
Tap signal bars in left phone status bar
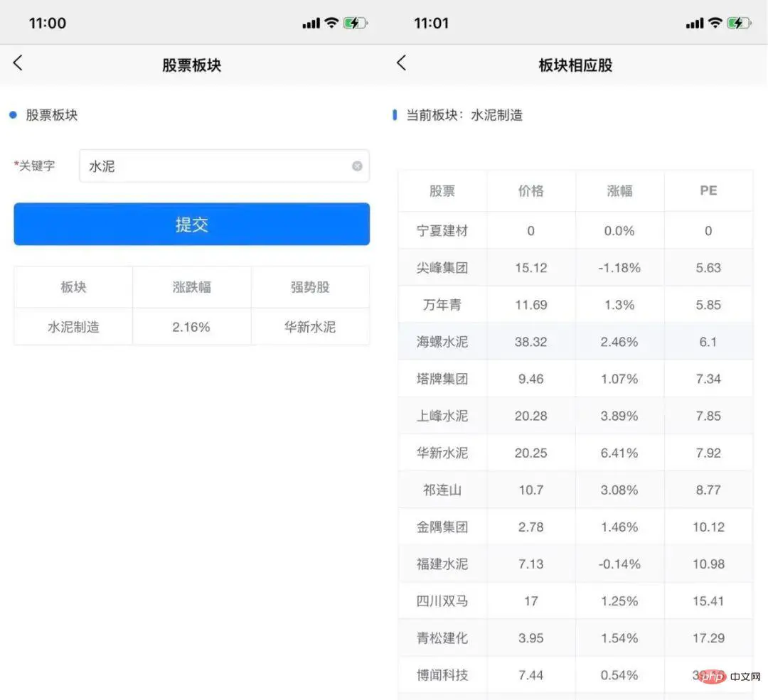pyautogui.click(x=311, y=23)
